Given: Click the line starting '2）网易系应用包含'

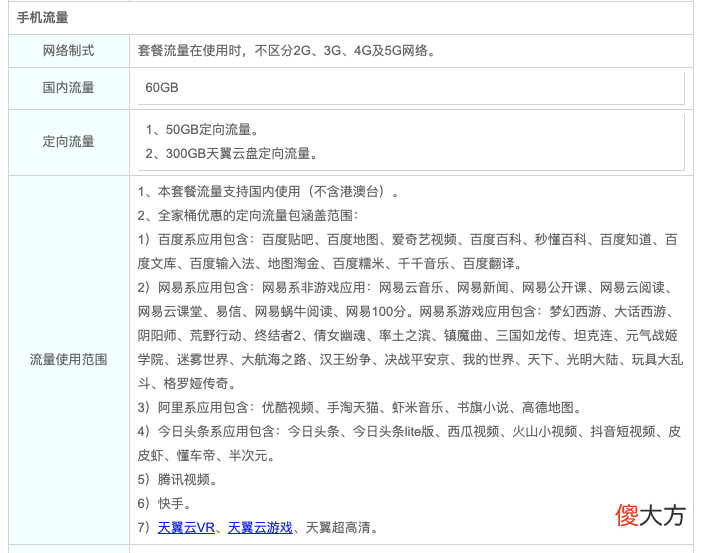Looking at the screenshot, I should click(x=405, y=287).
